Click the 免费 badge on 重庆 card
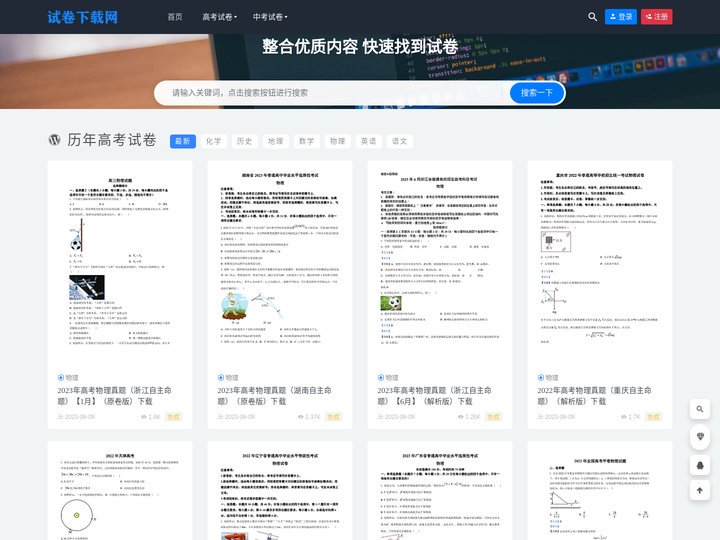The image size is (720, 540). (653, 417)
